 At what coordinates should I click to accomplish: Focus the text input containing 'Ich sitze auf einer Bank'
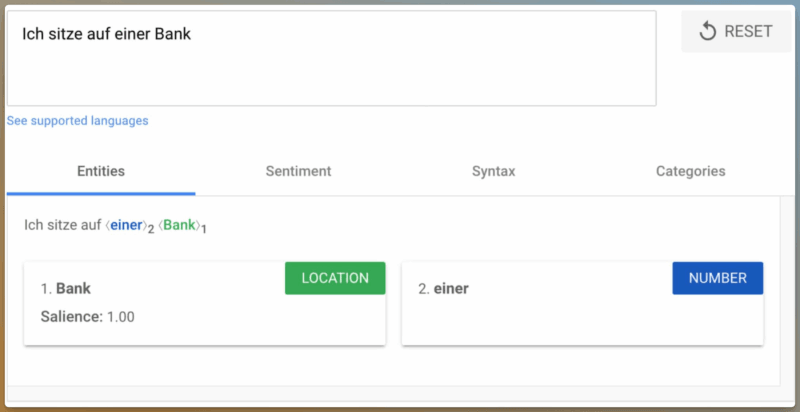[x=331, y=58]
